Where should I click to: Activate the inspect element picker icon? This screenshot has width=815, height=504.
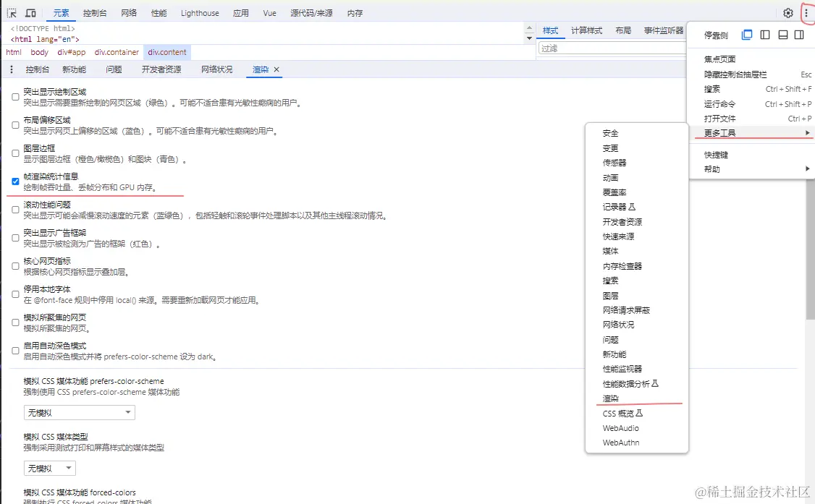tap(12, 13)
